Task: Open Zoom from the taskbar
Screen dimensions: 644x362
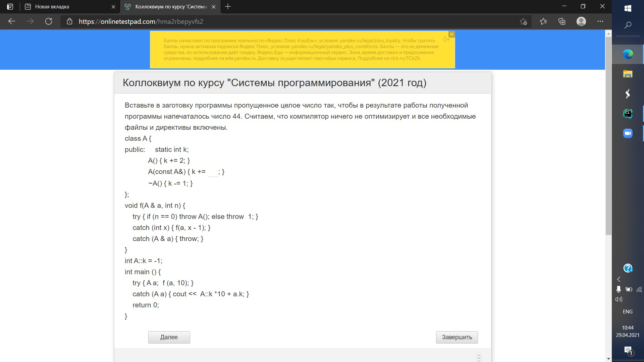Action: click(x=628, y=133)
